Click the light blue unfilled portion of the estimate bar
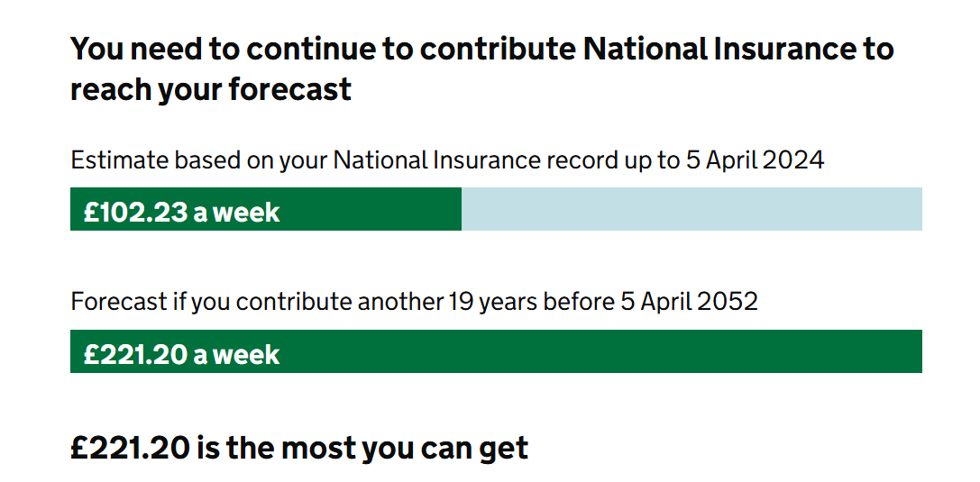 (x=691, y=209)
